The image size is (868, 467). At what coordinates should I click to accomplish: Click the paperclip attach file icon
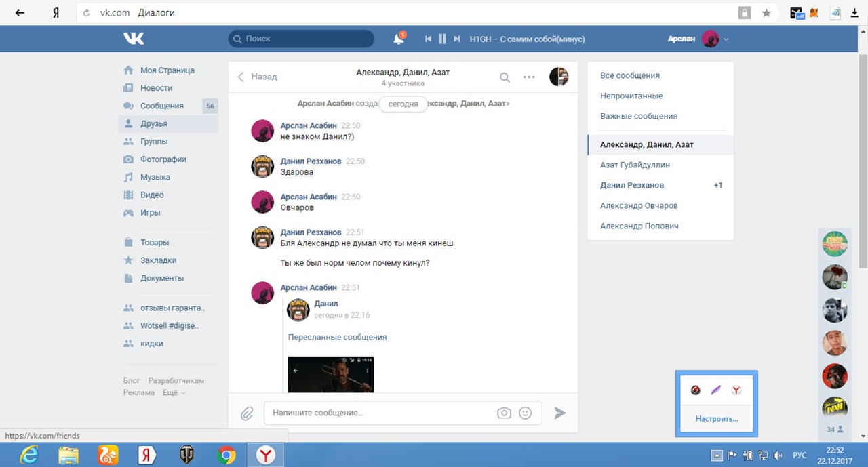pos(247,413)
